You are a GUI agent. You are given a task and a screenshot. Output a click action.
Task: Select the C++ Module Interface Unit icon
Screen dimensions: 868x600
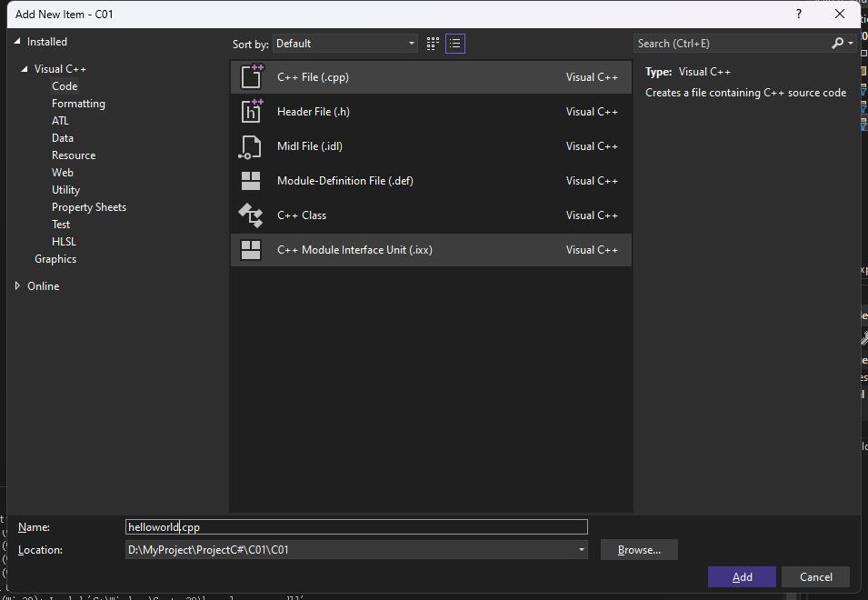[251, 250]
